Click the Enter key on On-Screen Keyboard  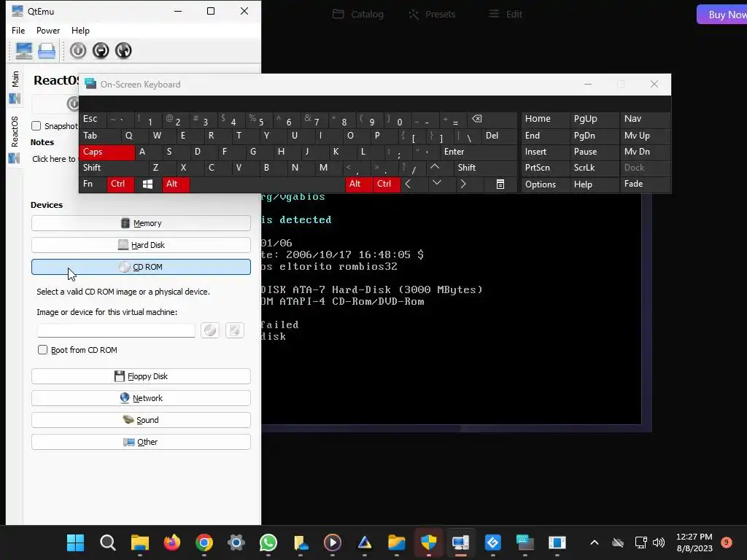click(x=479, y=152)
